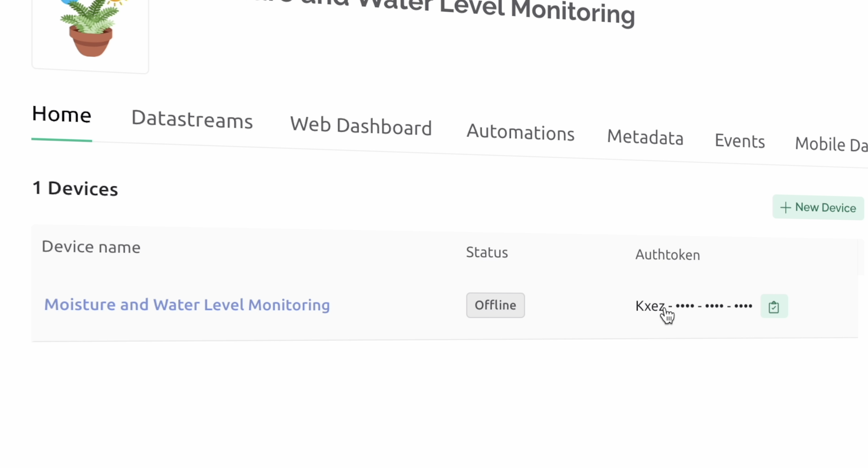Image resolution: width=868 pixels, height=468 pixels.
Task: Sort devices by Device name column
Action: coord(91,247)
